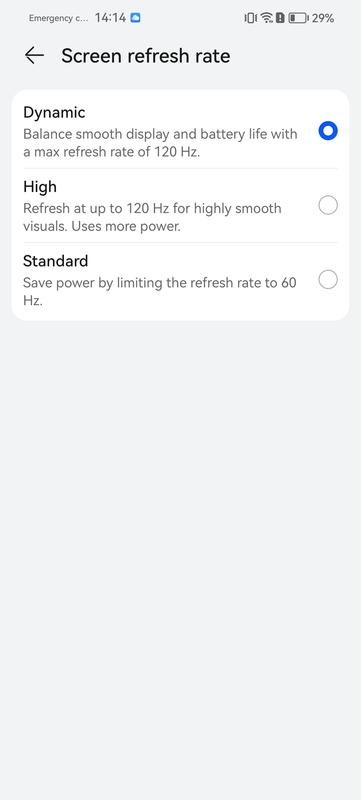Tap the 'Save power by limiting' description

(x=160, y=291)
